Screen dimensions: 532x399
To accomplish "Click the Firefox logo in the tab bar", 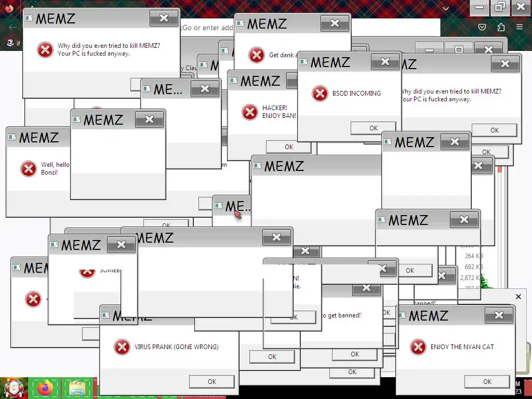I will (x=9, y=8).
